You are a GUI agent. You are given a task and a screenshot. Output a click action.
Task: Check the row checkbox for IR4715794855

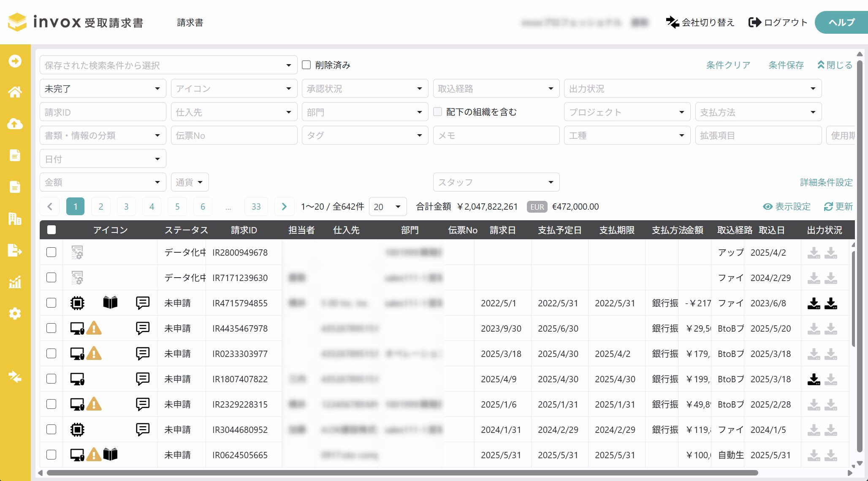pos(51,303)
